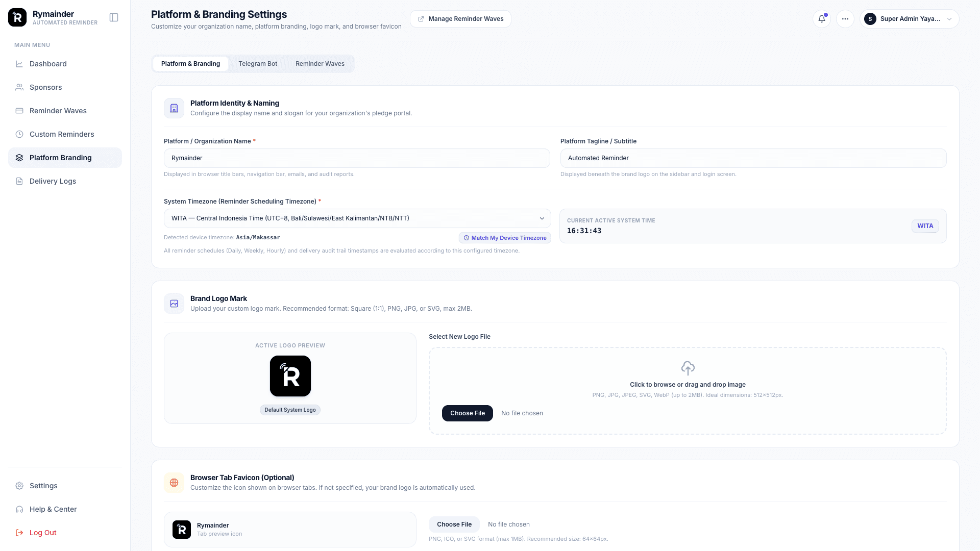Click favicon tab preview icon

pyautogui.click(x=182, y=530)
